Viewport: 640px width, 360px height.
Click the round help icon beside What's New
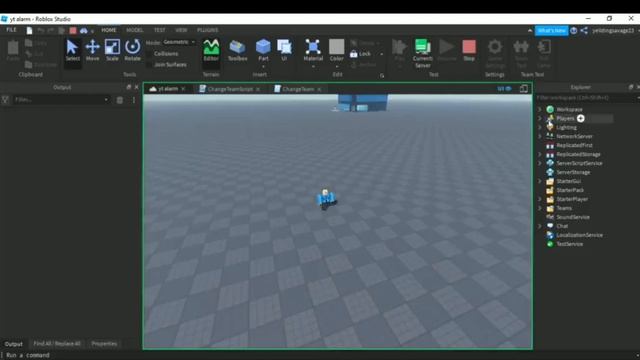(x=573, y=31)
